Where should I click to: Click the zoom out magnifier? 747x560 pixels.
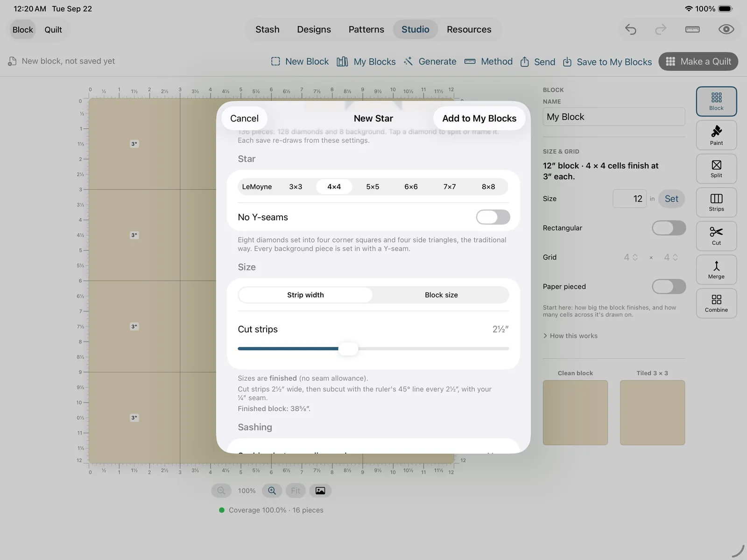pyautogui.click(x=221, y=490)
